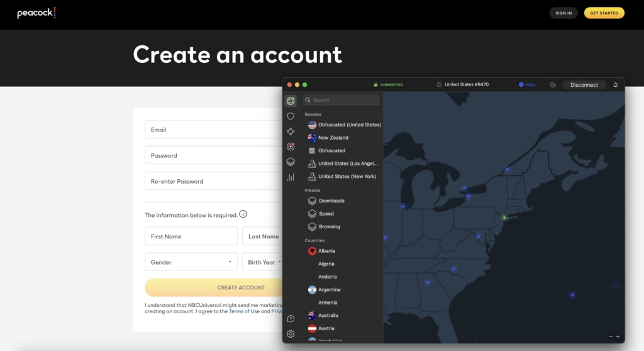
Task: Click the CONNECTED status indicator
Action: 388,85
